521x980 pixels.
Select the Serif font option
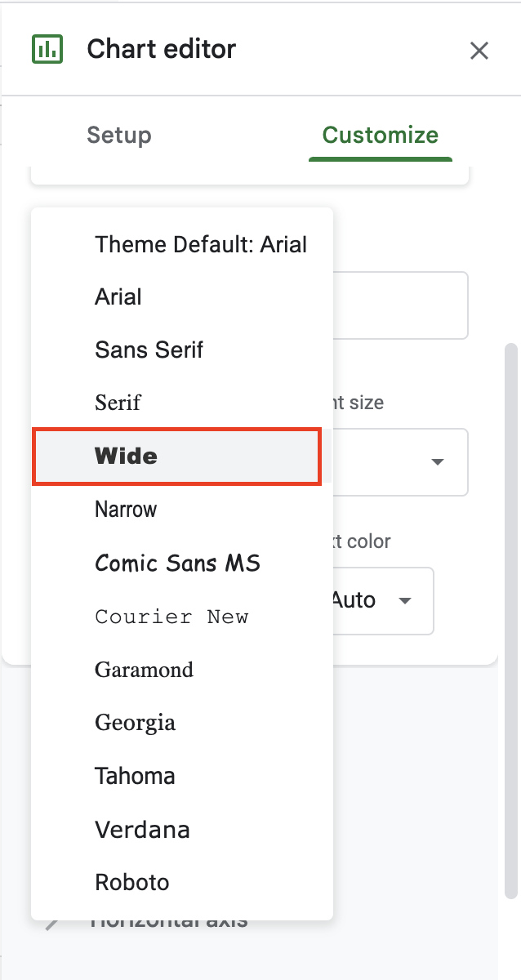point(118,403)
